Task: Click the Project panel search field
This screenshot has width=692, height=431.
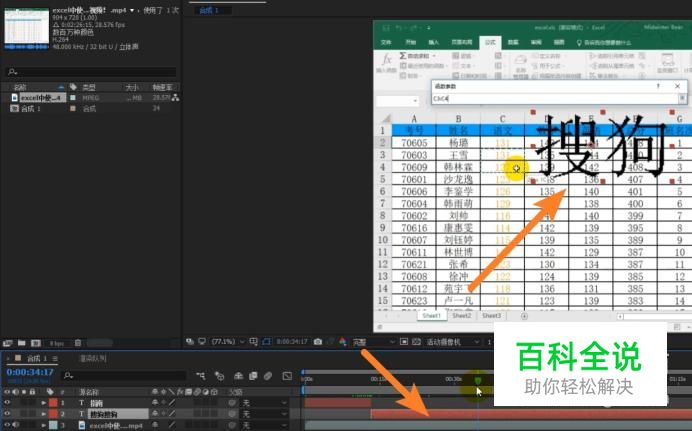Action: [92, 71]
